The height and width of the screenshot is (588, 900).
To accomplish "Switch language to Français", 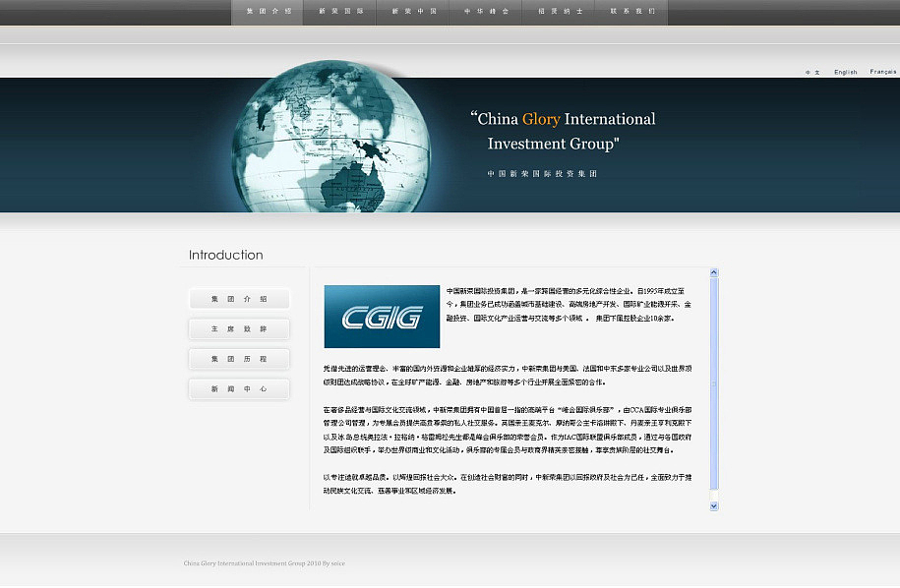I will pos(882,72).
